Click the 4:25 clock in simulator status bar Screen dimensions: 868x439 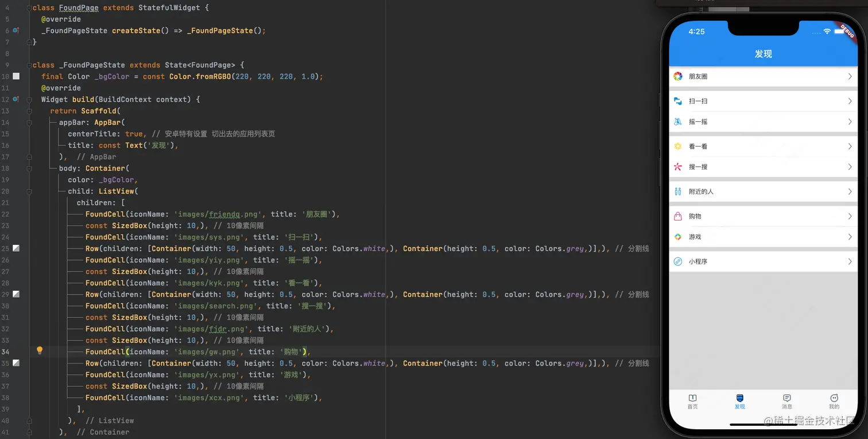[x=696, y=32]
